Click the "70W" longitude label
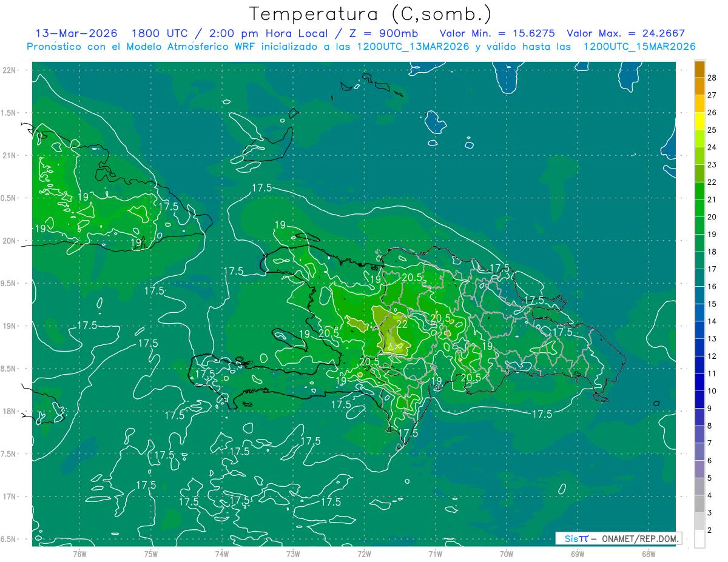Viewport: 728px width, 562px height. coord(507,554)
